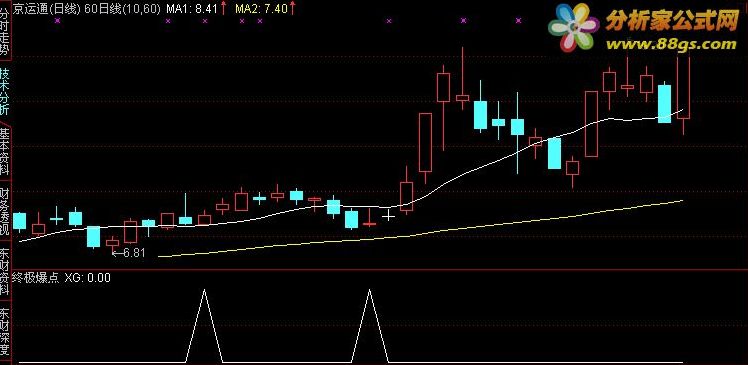
Task: Open the 基本资料 sidebar tab
Action: click(x=5, y=152)
